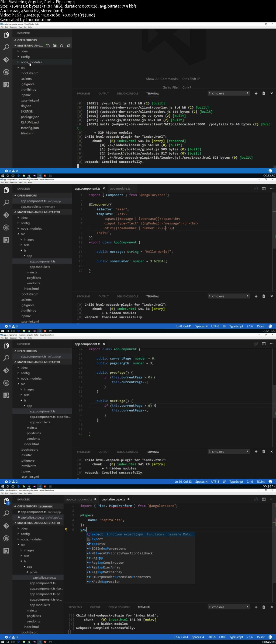Viewport: 276px width, 644px height.
Task: Click Edge browser icon in the 00:23:00 taskbar
Action: click(x=18, y=331)
